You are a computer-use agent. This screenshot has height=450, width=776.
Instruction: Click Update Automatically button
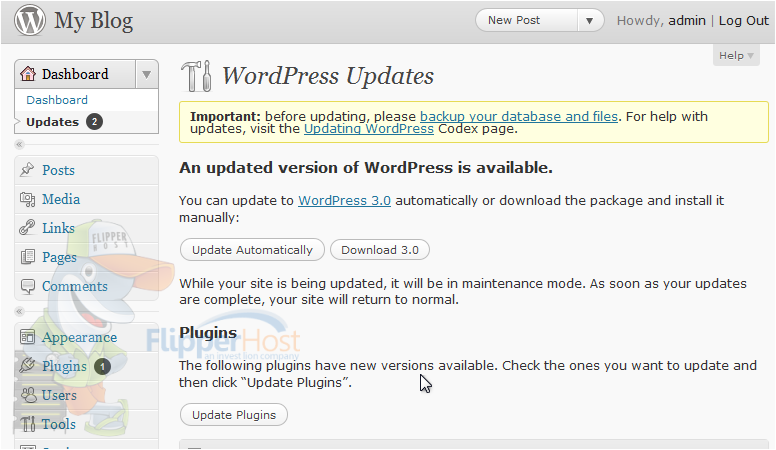click(x=252, y=250)
